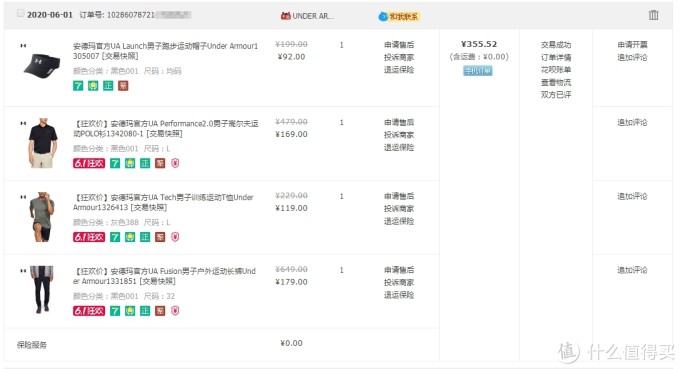Click 查看物流 to track shipping
This screenshot has width=680, height=369.
(556, 82)
